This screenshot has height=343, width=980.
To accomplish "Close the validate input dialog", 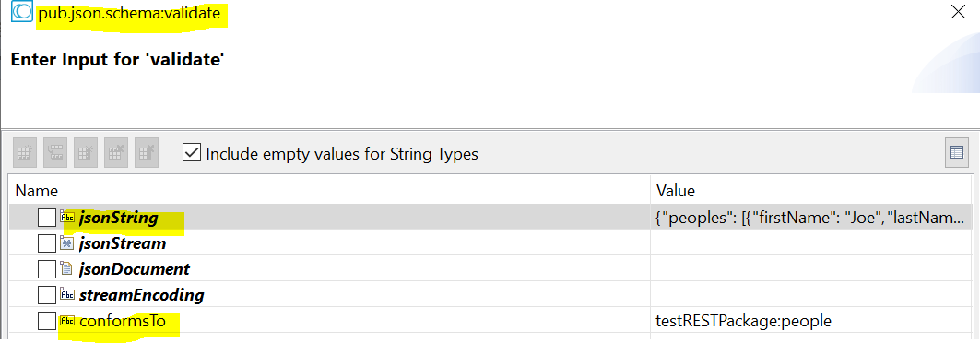I will 958,12.
